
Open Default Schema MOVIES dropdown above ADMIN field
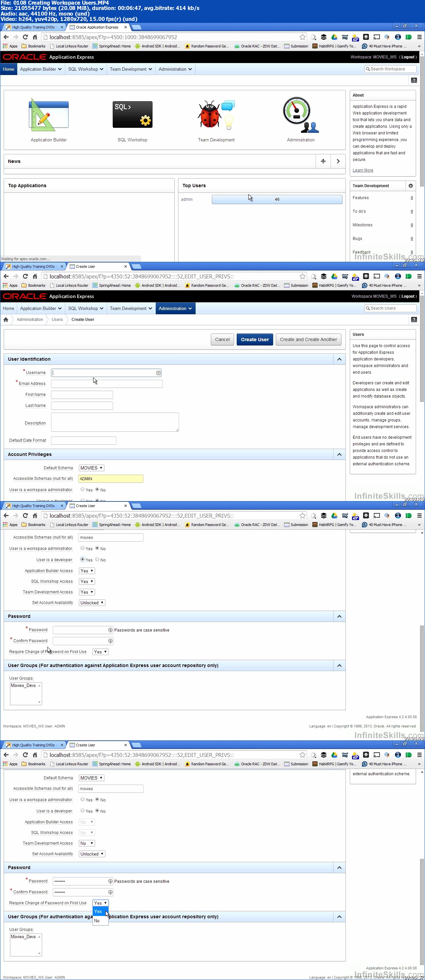pos(91,468)
